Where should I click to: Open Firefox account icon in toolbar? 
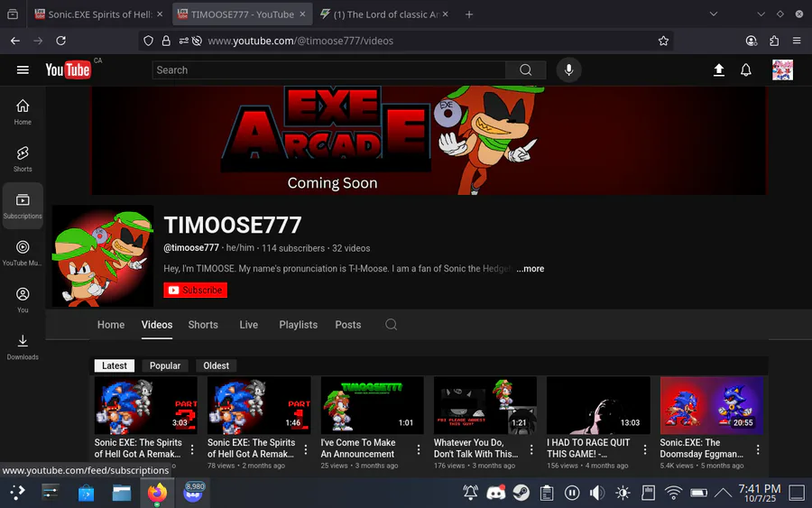[x=752, y=41]
